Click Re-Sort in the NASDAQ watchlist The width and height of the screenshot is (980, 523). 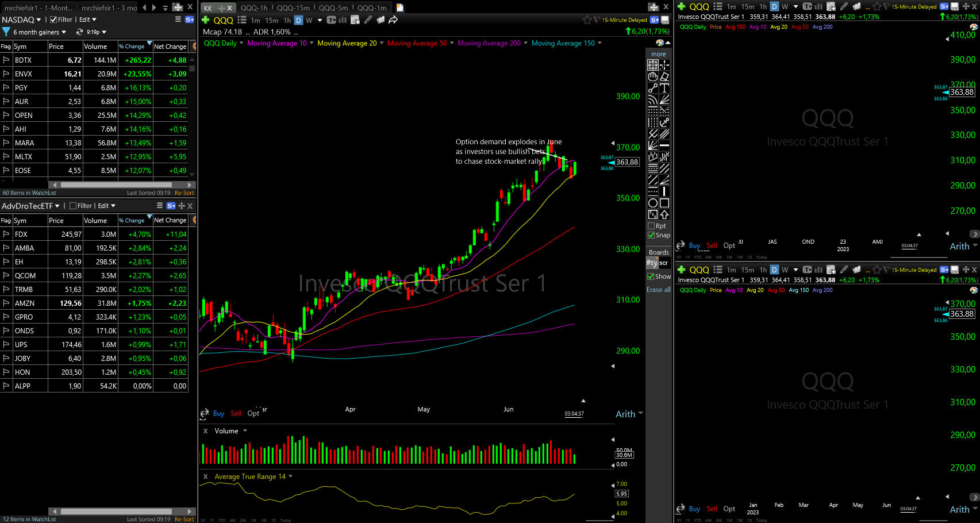tap(185, 193)
